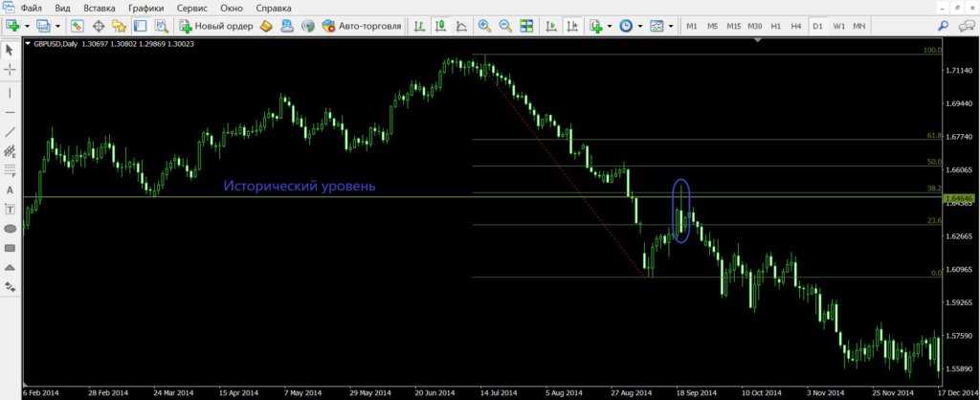Click the Новый ордер button
The height and width of the screenshot is (400, 980).
click(x=215, y=26)
